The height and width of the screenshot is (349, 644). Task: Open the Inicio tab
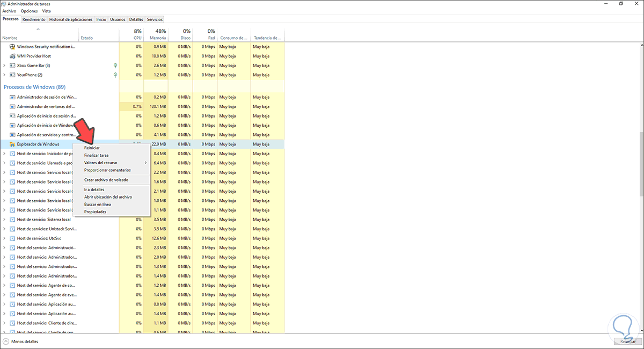click(x=101, y=19)
